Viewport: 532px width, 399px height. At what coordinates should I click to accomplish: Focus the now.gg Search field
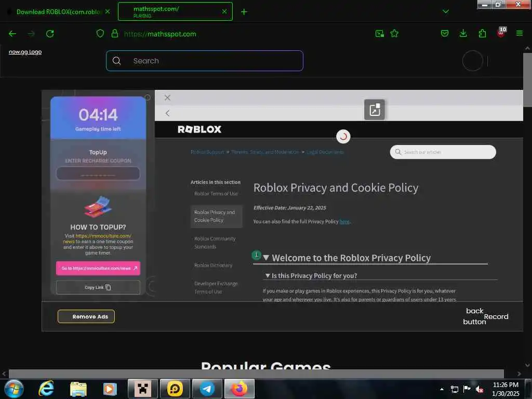(205, 61)
